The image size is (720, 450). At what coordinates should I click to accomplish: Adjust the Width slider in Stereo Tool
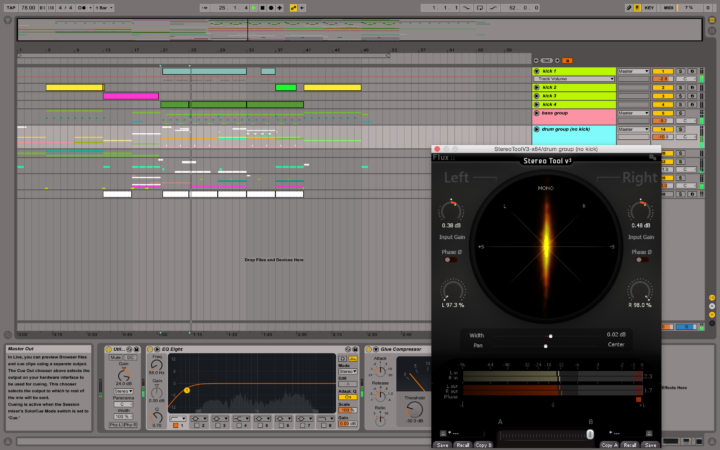[550, 336]
